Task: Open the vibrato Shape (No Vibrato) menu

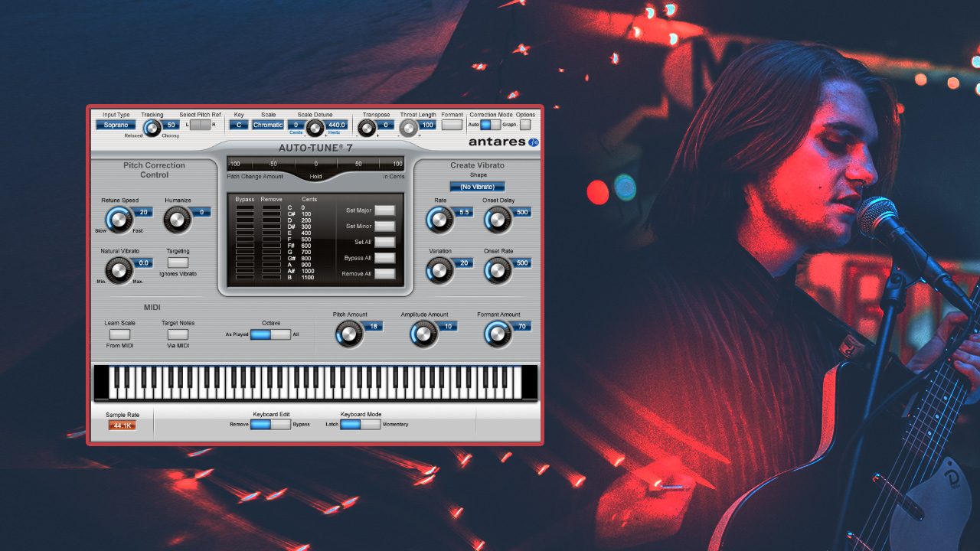Action: click(x=477, y=187)
